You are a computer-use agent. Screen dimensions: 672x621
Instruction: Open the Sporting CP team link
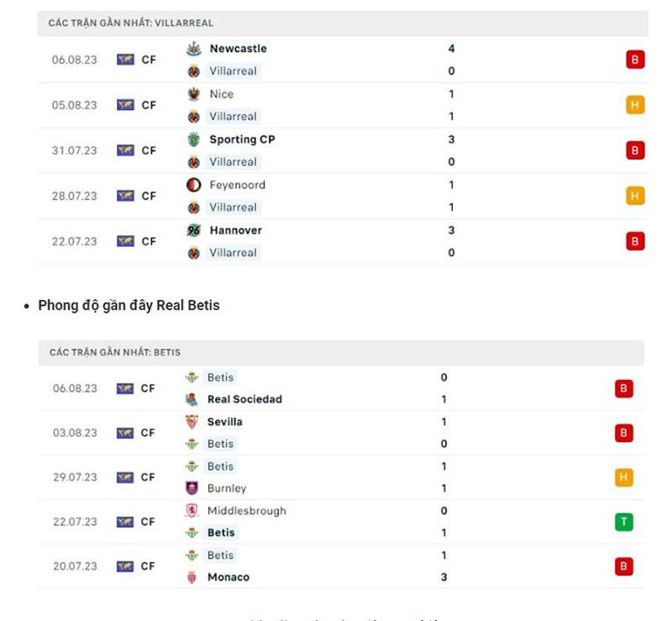click(242, 139)
